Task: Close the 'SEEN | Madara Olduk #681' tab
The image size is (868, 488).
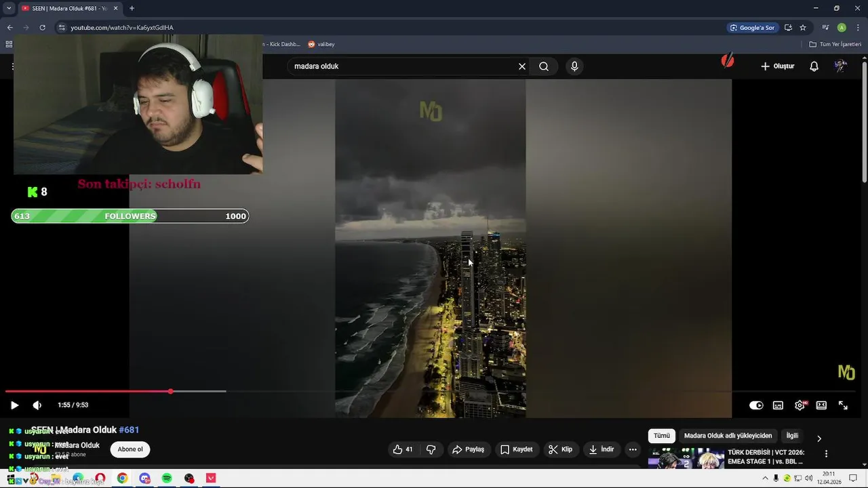Action: coord(115,8)
